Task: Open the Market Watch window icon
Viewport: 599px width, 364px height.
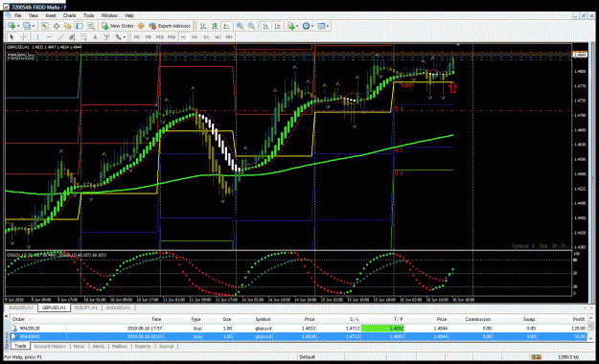Action: [45, 26]
